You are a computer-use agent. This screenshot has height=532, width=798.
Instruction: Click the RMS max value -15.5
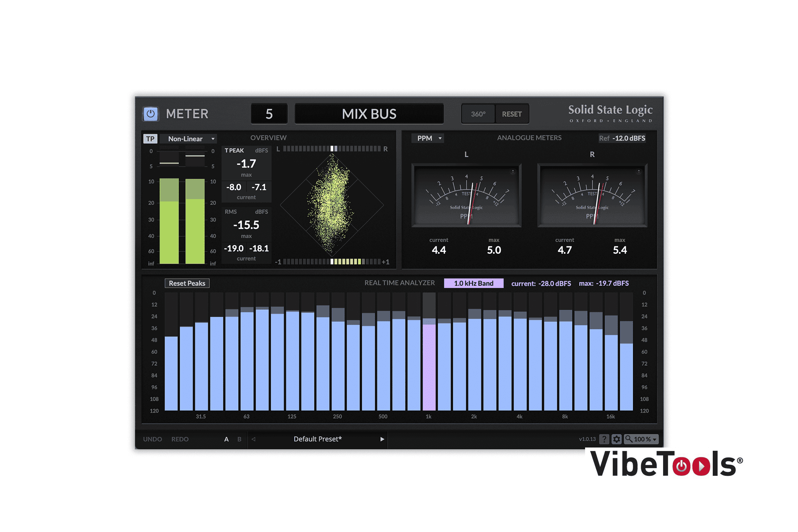[246, 225]
